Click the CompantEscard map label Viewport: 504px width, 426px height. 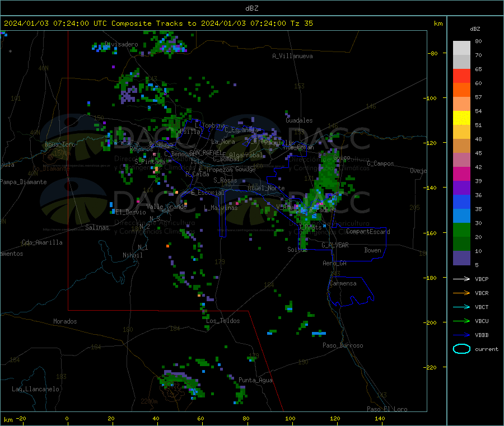point(368,232)
